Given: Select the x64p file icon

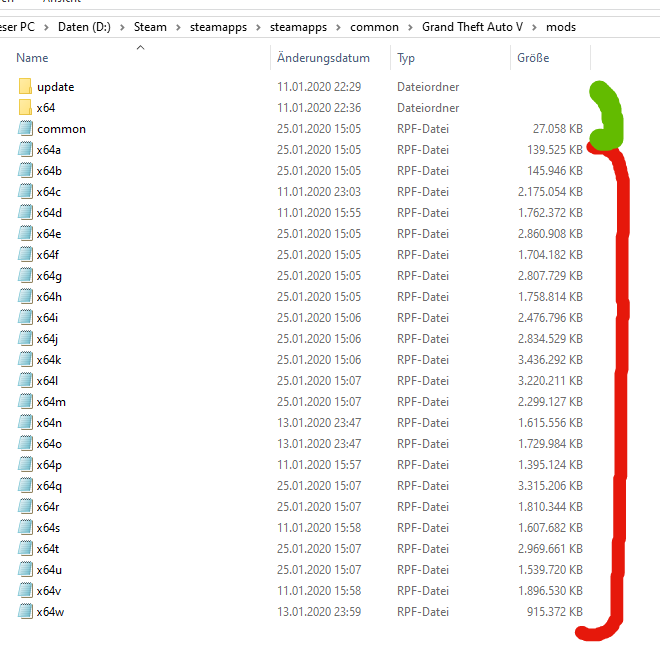Looking at the screenshot, I should (x=25, y=464).
